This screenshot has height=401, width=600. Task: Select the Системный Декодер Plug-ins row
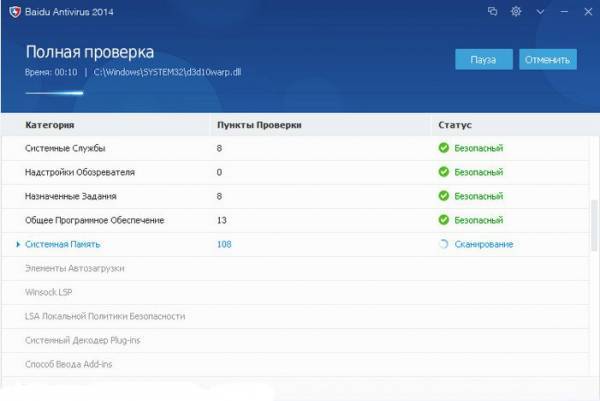click(x=295, y=341)
